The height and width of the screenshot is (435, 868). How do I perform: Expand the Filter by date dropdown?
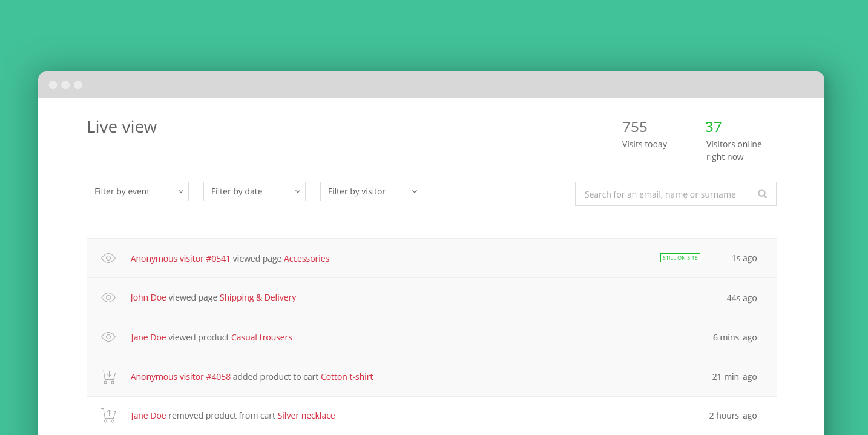click(x=254, y=191)
